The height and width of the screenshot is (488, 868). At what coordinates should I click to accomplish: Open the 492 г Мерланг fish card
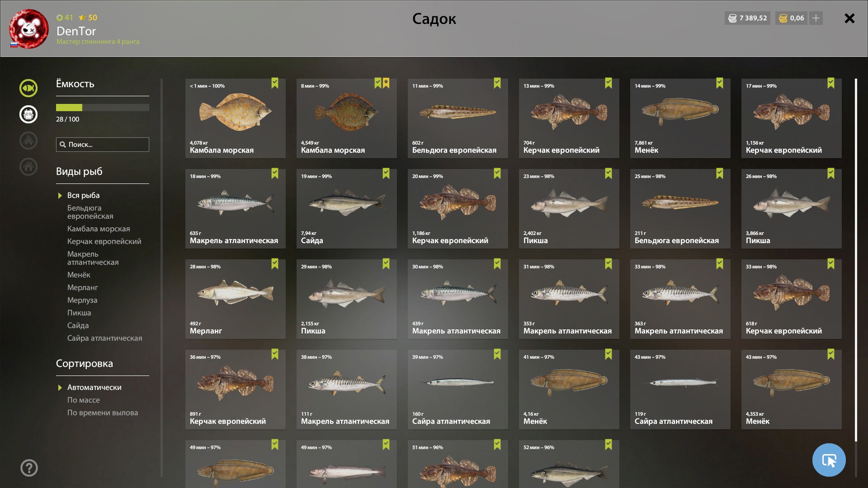tap(236, 299)
